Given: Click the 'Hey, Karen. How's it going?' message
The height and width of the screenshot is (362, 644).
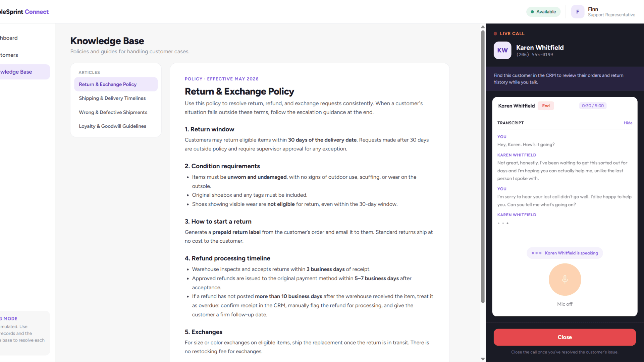Looking at the screenshot, I should 526,145.
